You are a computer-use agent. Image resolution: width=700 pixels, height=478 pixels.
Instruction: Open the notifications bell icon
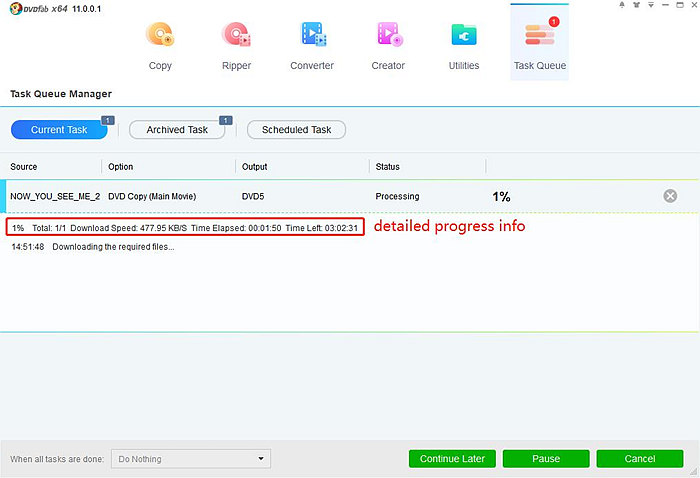[622, 5]
